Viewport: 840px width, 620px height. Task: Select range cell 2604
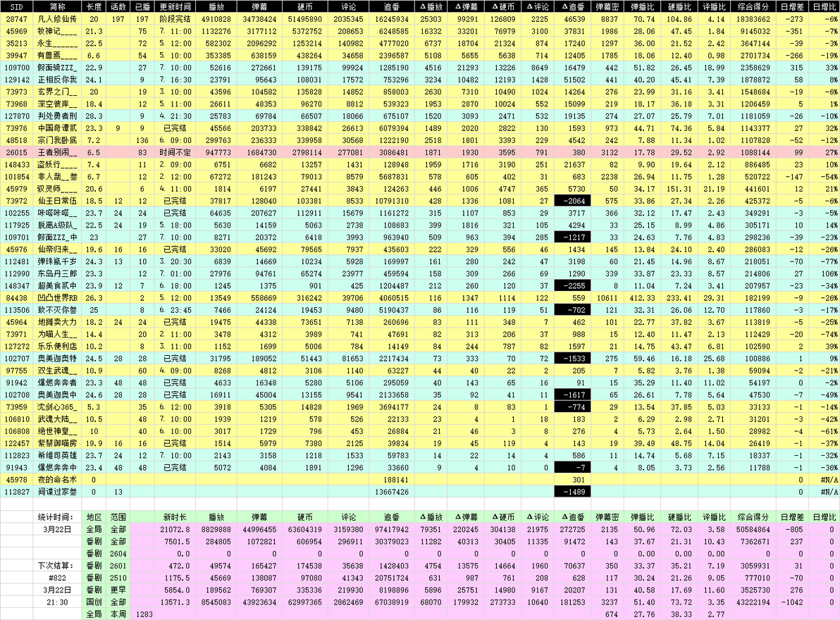pos(118,554)
